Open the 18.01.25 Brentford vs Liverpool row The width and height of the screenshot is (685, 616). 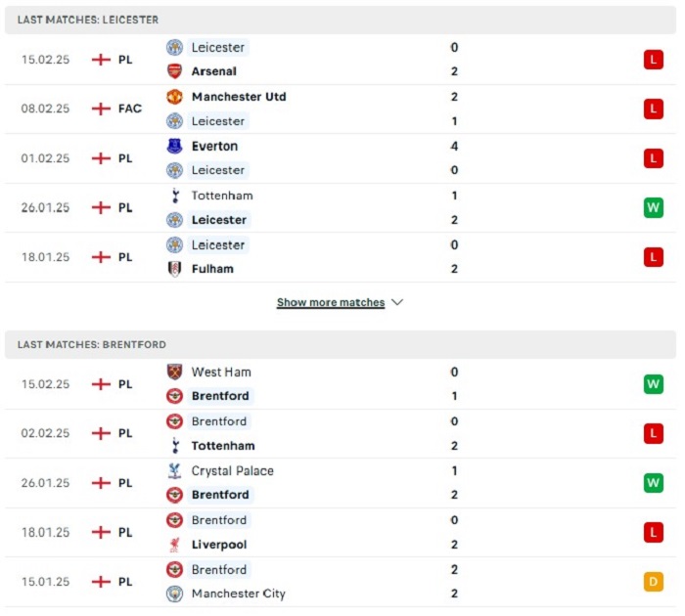click(341, 532)
